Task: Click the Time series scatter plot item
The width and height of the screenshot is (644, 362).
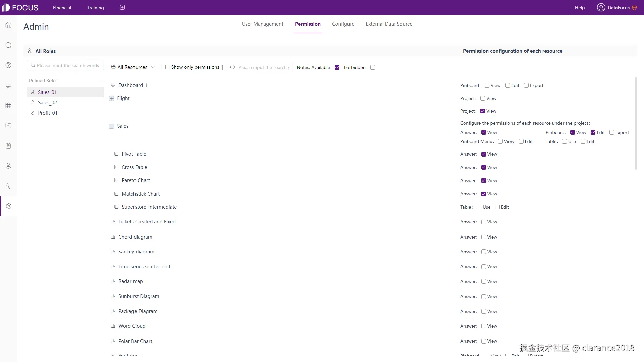Action: coord(144,266)
